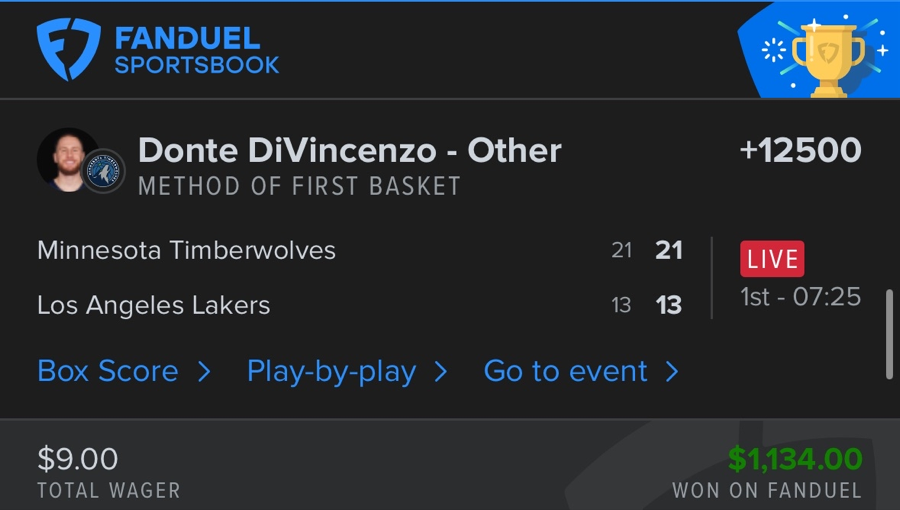Click the Donte DiVincenzo - Other bet title
Viewport: 900px width, 510px height.
(x=349, y=150)
